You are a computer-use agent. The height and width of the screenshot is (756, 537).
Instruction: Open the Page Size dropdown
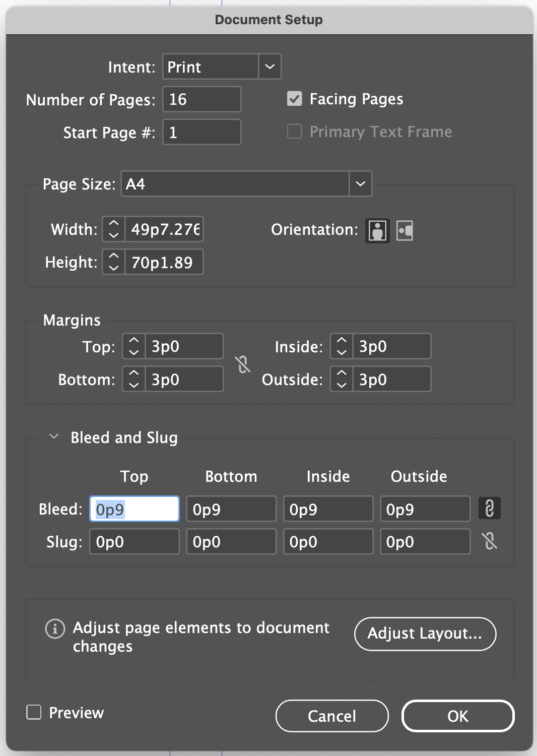tap(360, 184)
